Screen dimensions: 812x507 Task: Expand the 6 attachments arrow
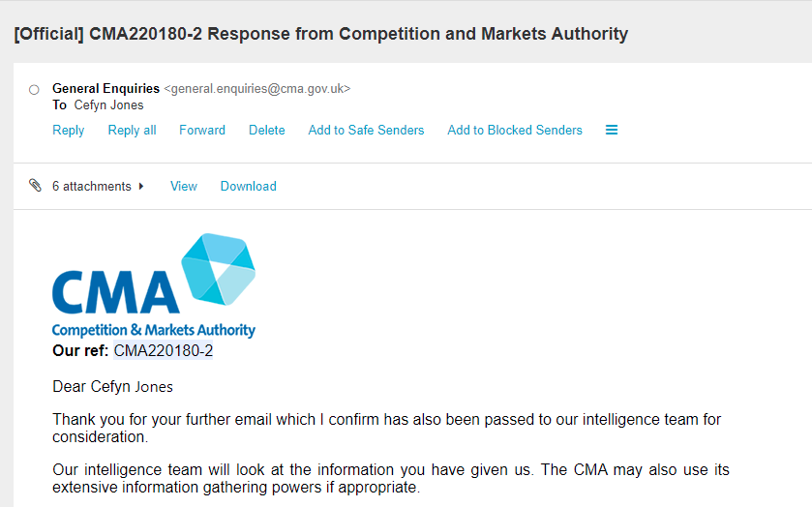[141, 186]
